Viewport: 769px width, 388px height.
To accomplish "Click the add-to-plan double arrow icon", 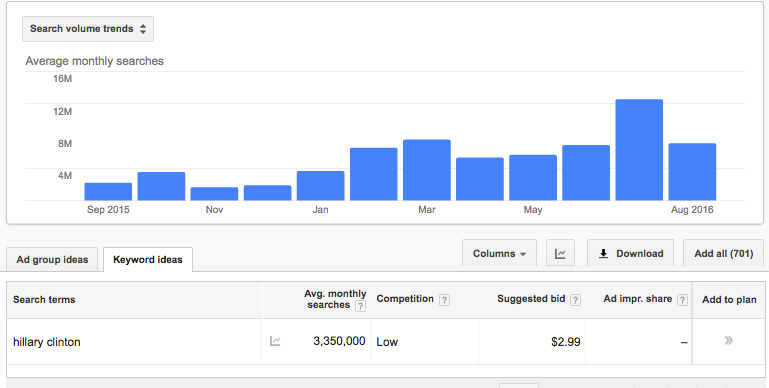I will click(729, 340).
